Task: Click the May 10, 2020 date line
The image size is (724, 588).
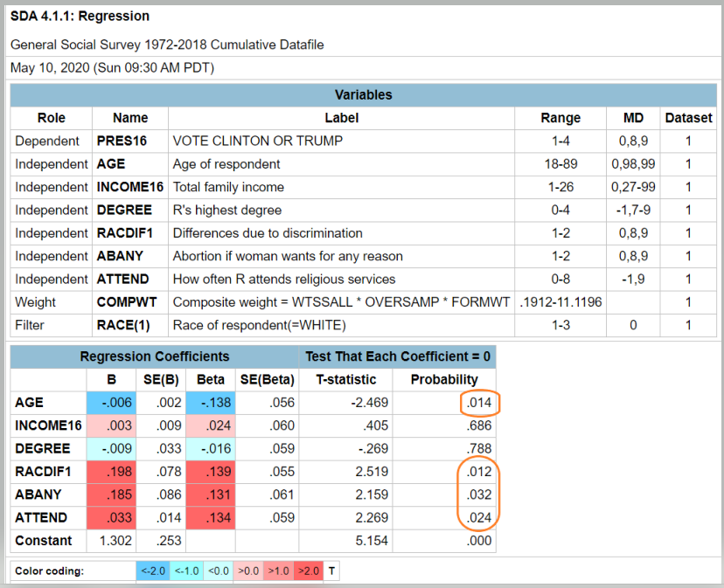Action: [112, 68]
